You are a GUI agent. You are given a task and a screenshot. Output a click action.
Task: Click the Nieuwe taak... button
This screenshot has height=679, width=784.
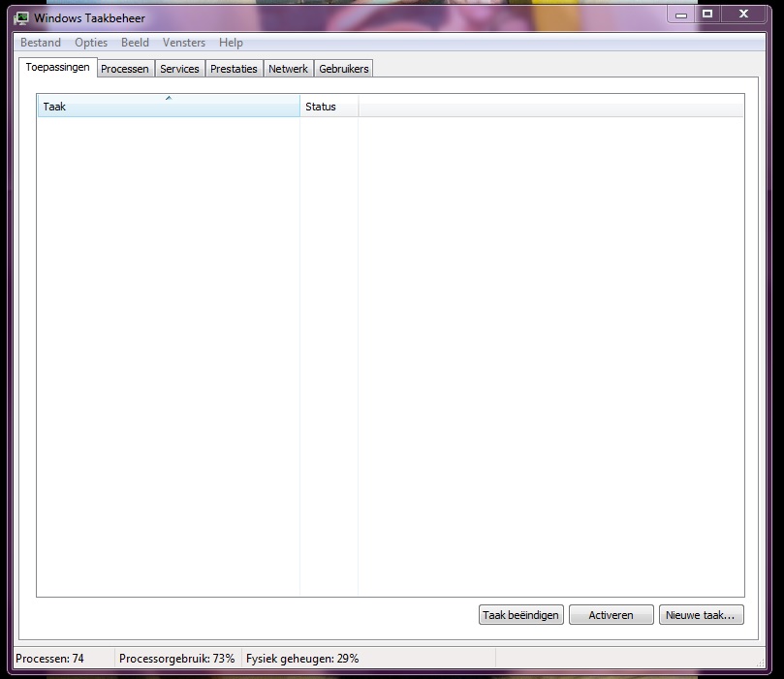tap(701, 615)
